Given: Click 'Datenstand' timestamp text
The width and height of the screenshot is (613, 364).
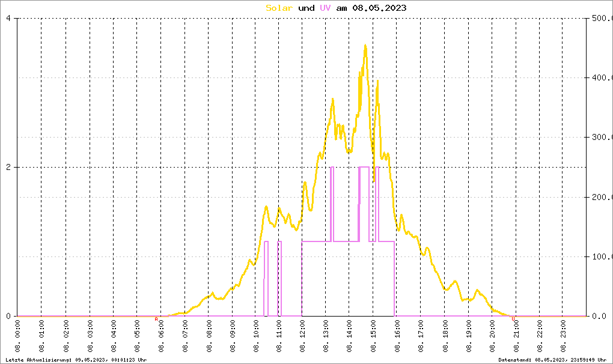Looking at the screenshot, I should pos(552,360).
